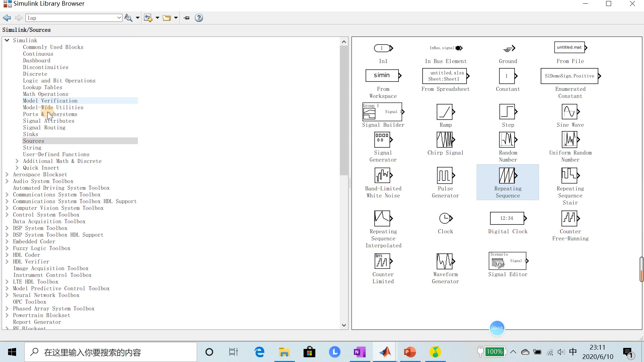Expand the Aerospace Blockset library

7,175
